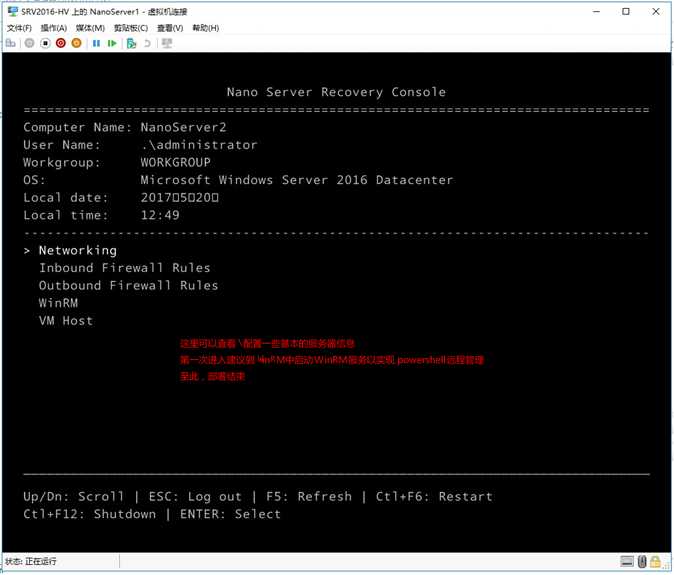This screenshot has width=674, height=575.
Task: Click the 状态: 正在运行 status text
Action: coord(31,561)
